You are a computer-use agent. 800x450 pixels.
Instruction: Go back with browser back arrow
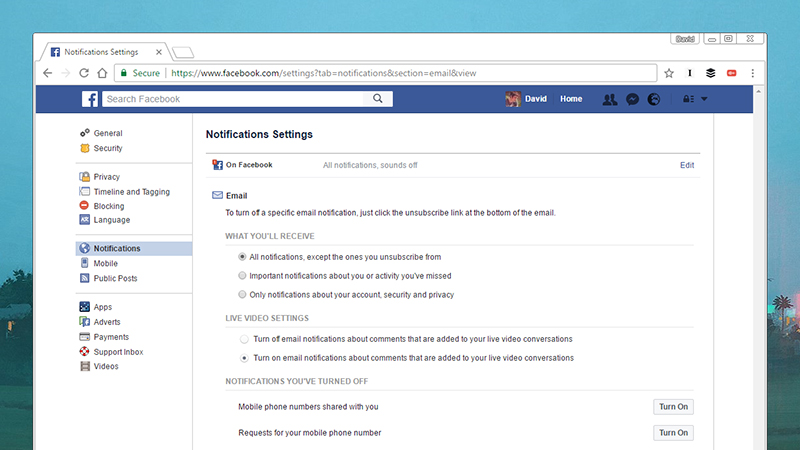47,73
